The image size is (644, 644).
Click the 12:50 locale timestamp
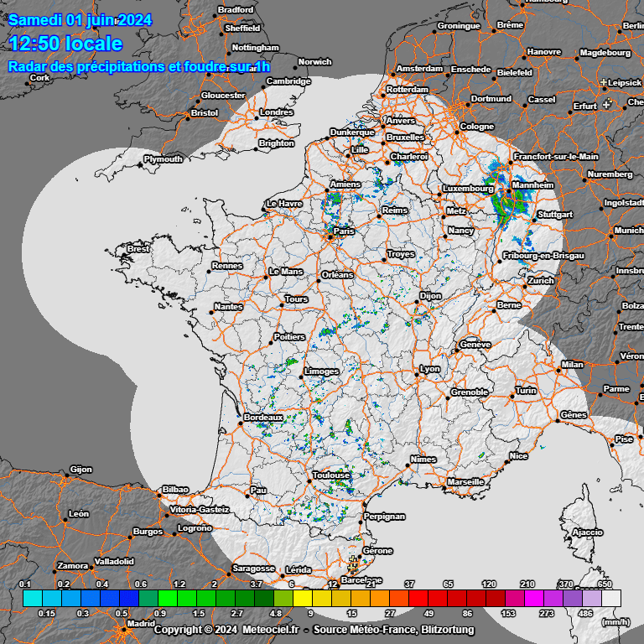(x=65, y=44)
